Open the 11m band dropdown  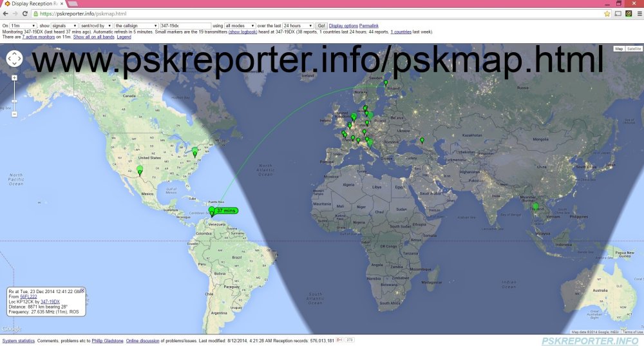23,26
